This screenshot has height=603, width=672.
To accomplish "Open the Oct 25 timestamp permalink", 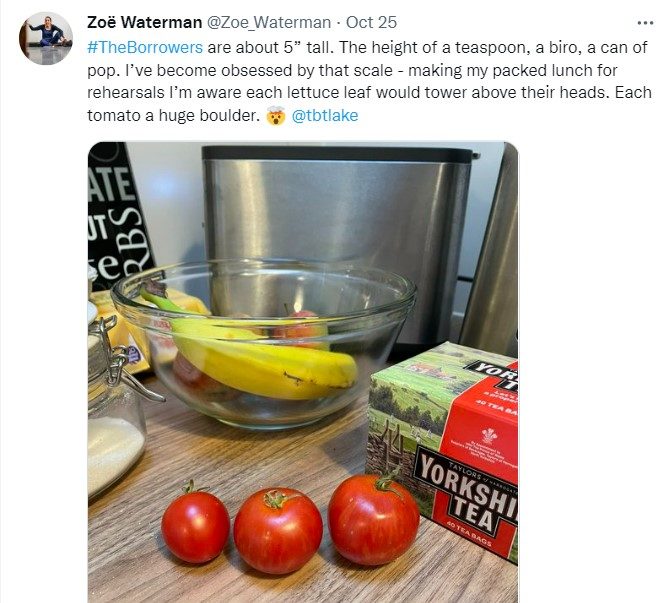I will [371, 22].
